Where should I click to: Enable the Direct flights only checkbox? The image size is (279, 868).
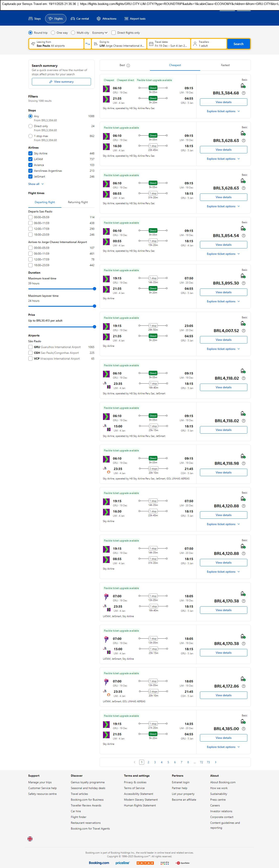pos(114,33)
